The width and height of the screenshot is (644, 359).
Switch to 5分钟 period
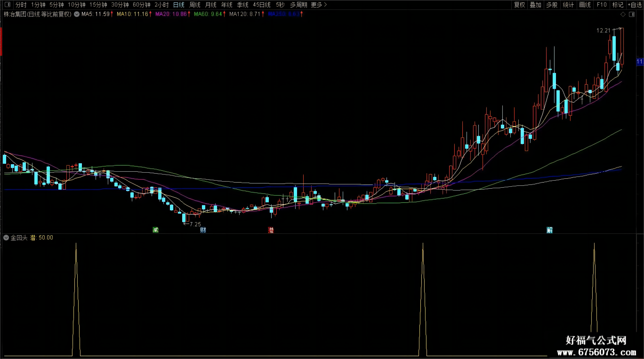56,5
